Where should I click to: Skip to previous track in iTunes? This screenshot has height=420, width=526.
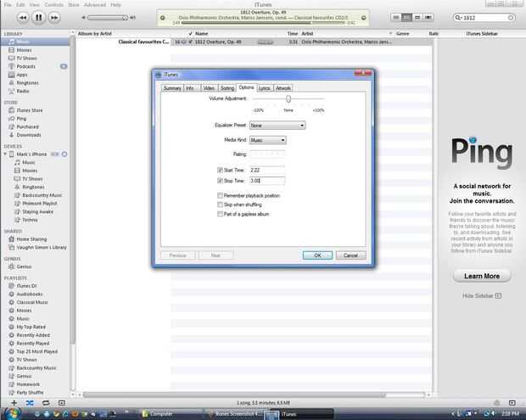coord(23,18)
